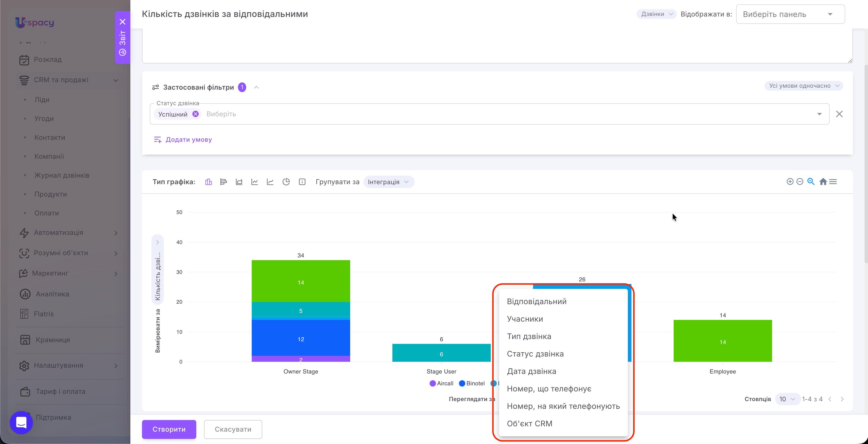Click the Uspacy logo
This screenshot has width=868, height=444.
[35, 22]
